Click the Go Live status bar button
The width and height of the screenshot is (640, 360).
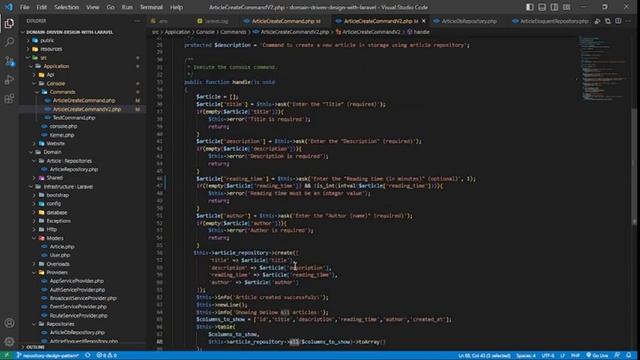coord(597,356)
